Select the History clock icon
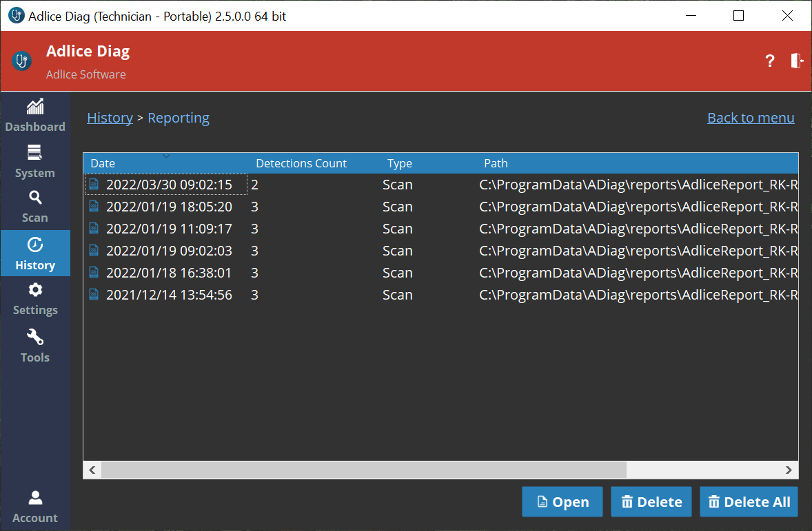 pos(35,245)
